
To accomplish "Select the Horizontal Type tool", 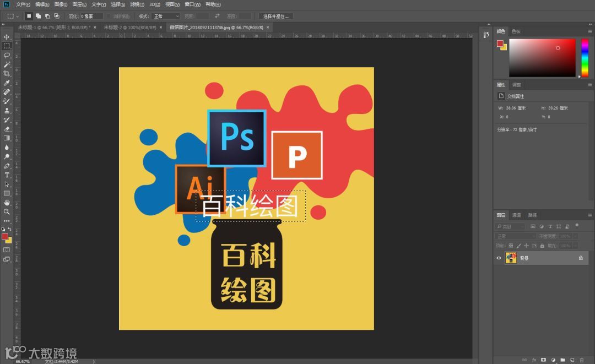I will (x=7, y=175).
